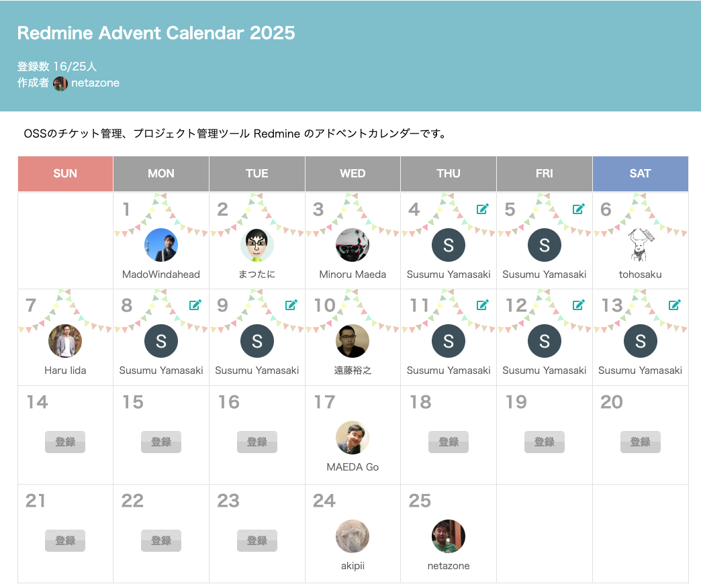The height and width of the screenshot is (588, 701).
Task: Click the WED column header
Action: pos(353,174)
